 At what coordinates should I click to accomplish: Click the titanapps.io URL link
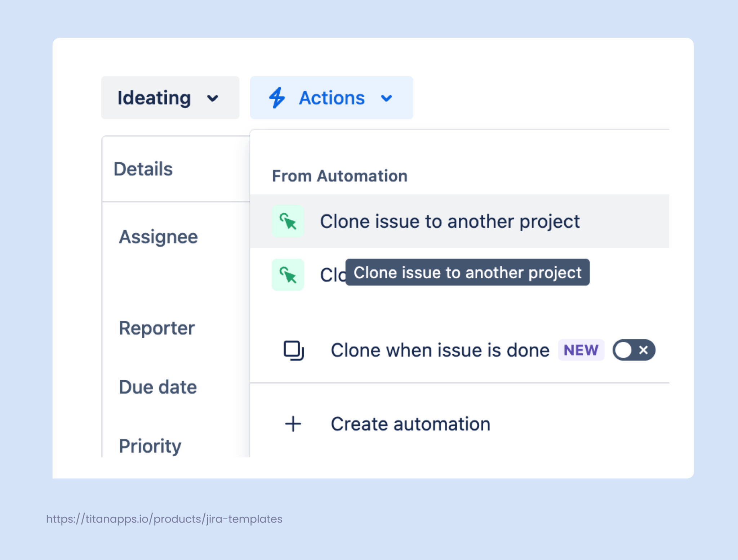(164, 519)
